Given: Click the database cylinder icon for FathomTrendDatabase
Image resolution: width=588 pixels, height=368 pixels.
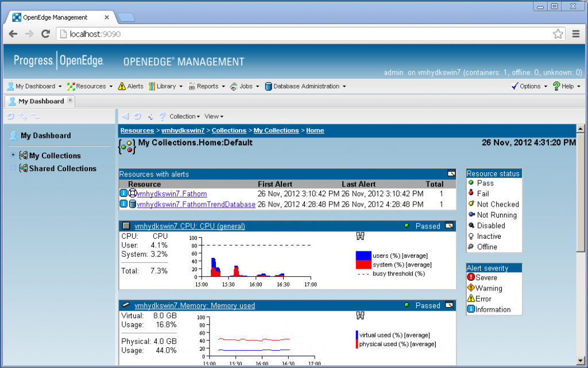Looking at the screenshot, I should click(x=133, y=204).
